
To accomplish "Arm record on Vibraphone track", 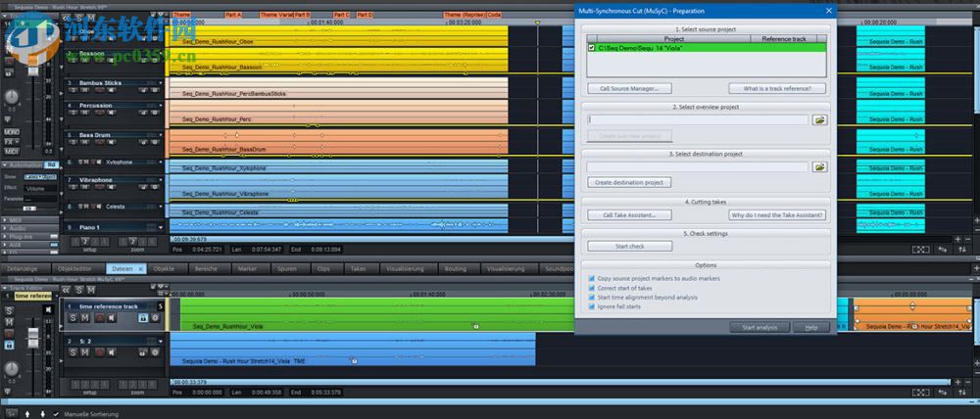I will point(100,187).
